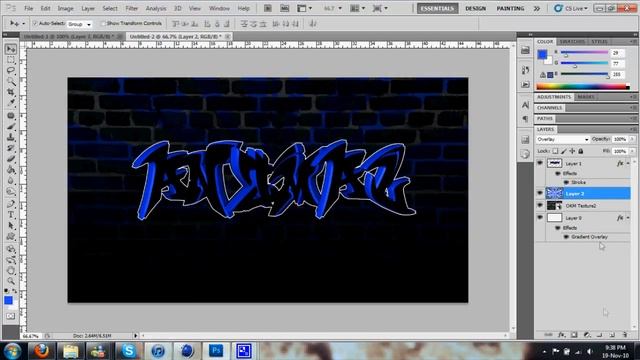Viewport: 640px width, 360px height.
Task: Select the Hand tool
Action: (x=11, y=270)
